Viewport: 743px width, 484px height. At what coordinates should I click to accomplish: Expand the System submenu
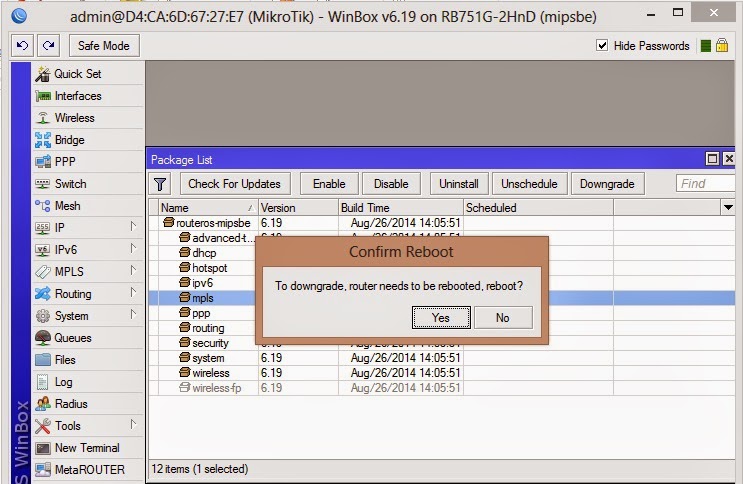coord(133,315)
